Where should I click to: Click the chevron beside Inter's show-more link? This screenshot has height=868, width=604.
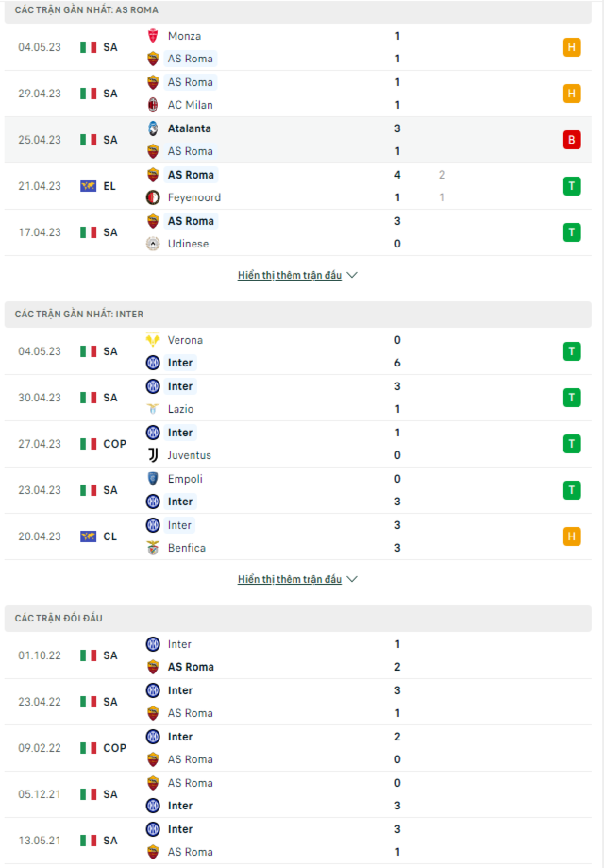352,579
